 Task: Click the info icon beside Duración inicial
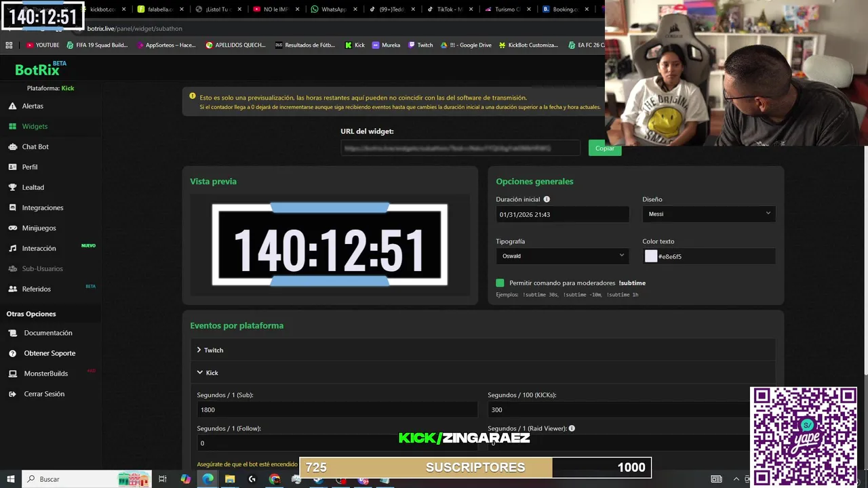point(547,199)
